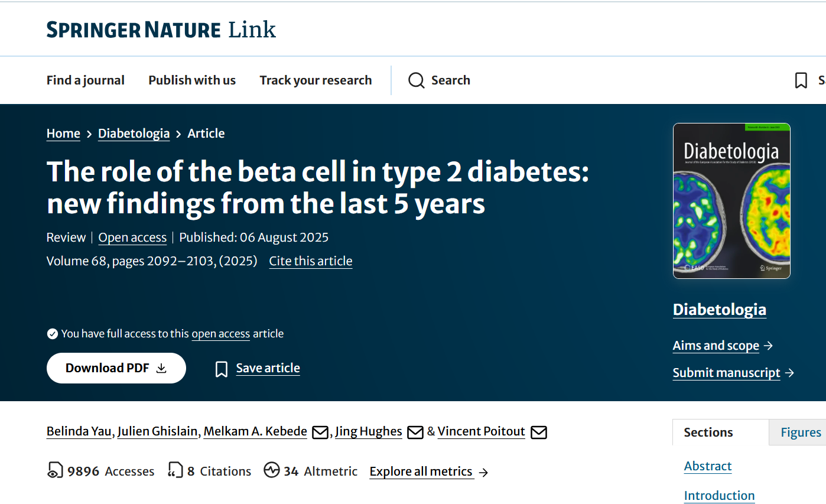Open the Publish with us menu

coord(192,80)
